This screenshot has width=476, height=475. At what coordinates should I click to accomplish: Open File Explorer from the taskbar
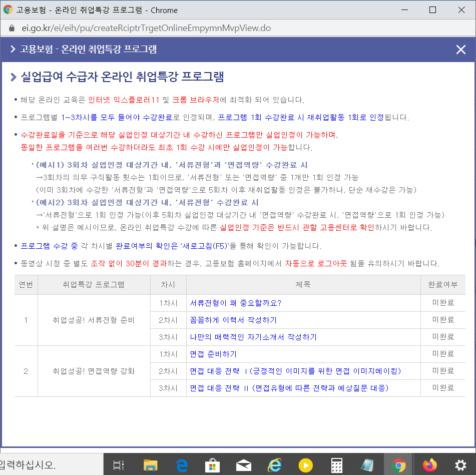(x=151, y=464)
